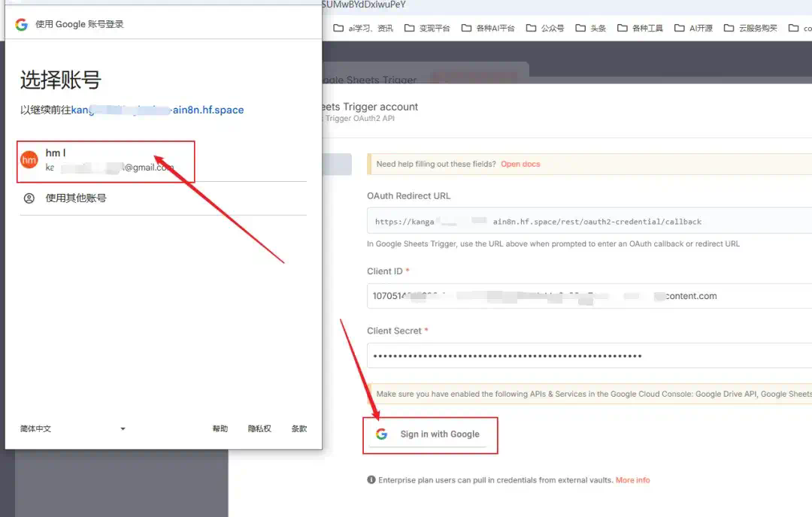This screenshot has height=517, width=812.
Task: Click the 选择账号 heading
Action: [x=61, y=80]
